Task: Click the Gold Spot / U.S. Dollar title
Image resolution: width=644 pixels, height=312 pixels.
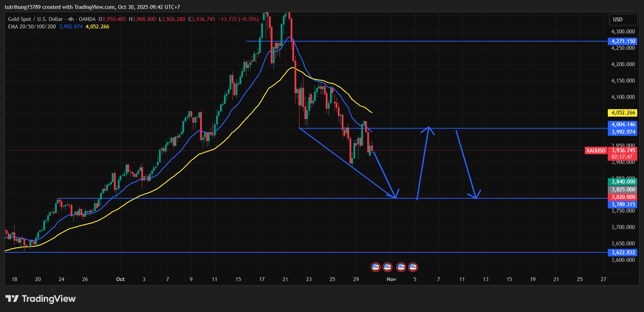Action: click(x=35, y=19)
